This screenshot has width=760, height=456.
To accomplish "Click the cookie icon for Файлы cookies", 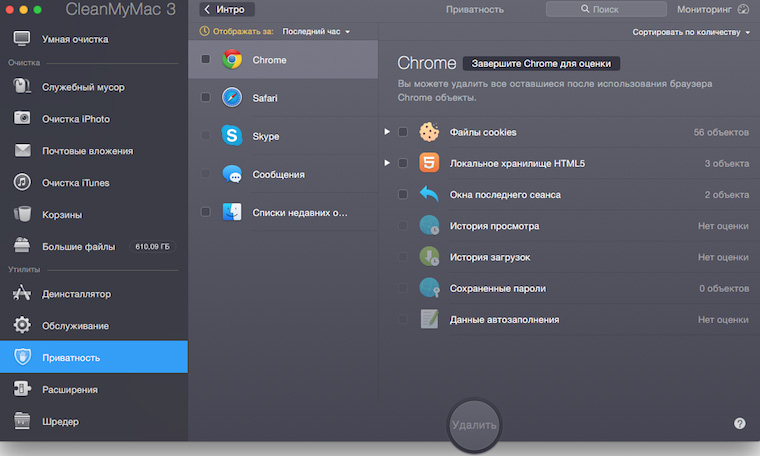I will pos(429,132).
